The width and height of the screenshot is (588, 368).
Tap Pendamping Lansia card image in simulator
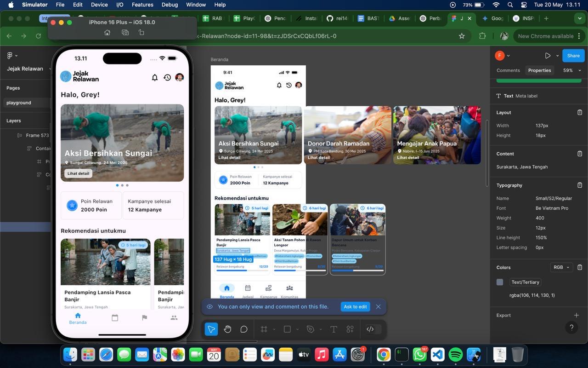(x=106, y=262)
